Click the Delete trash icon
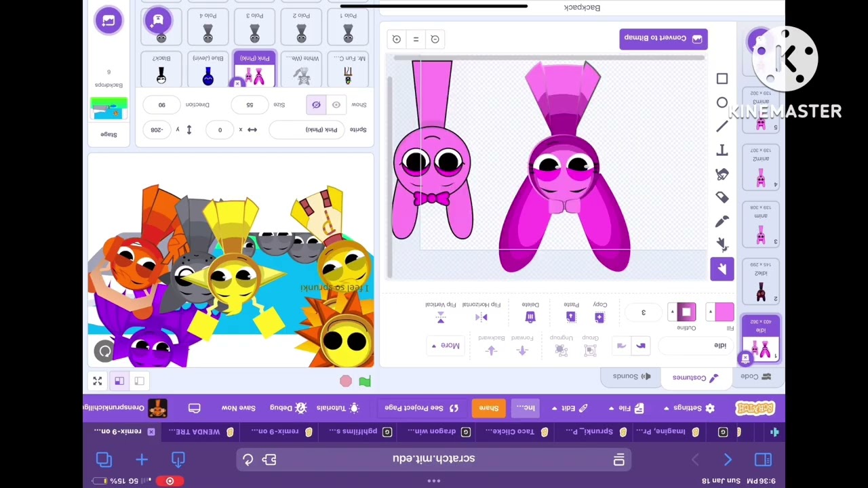The width and height of the screenshot is (868, 488). [530, 317]
